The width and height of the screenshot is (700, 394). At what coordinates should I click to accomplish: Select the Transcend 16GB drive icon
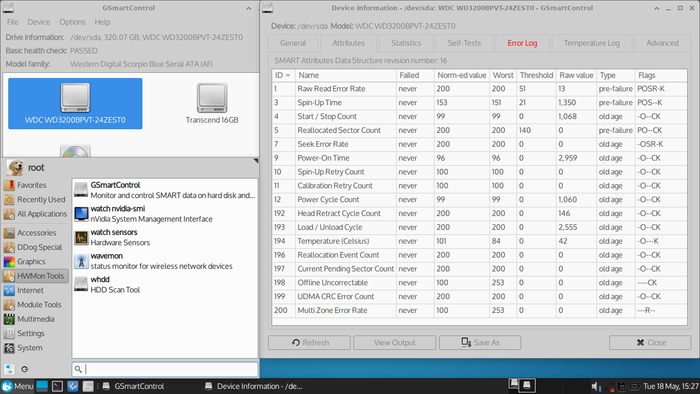click(x=212, y=104)
